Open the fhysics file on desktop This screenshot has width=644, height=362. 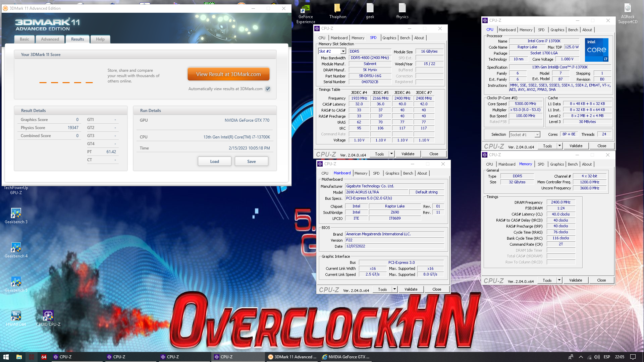click(x=402, y=11)
